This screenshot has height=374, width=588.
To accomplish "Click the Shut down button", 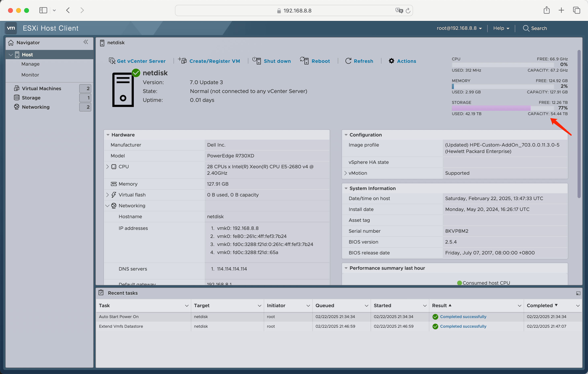I will click(x=277, y=61).
